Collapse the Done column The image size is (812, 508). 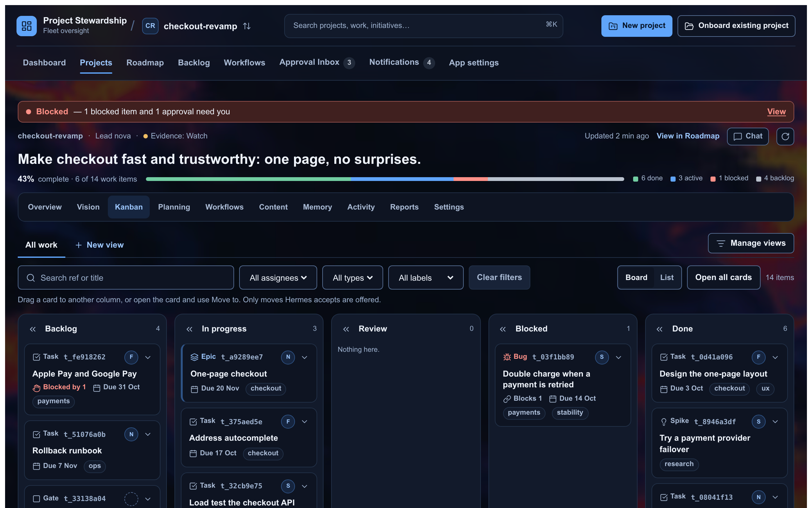pyautogui.click(x=659, y=329)
